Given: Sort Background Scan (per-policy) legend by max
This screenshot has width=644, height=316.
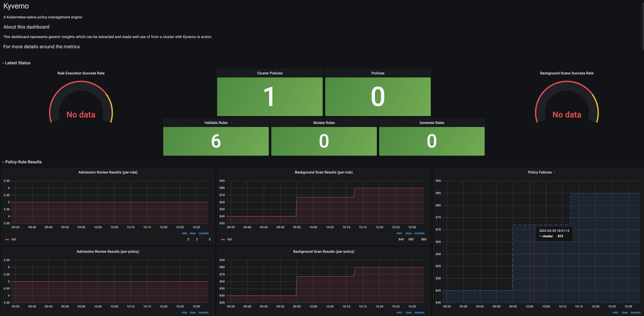Looking at the screenshot, I should (x=409, y=312).
